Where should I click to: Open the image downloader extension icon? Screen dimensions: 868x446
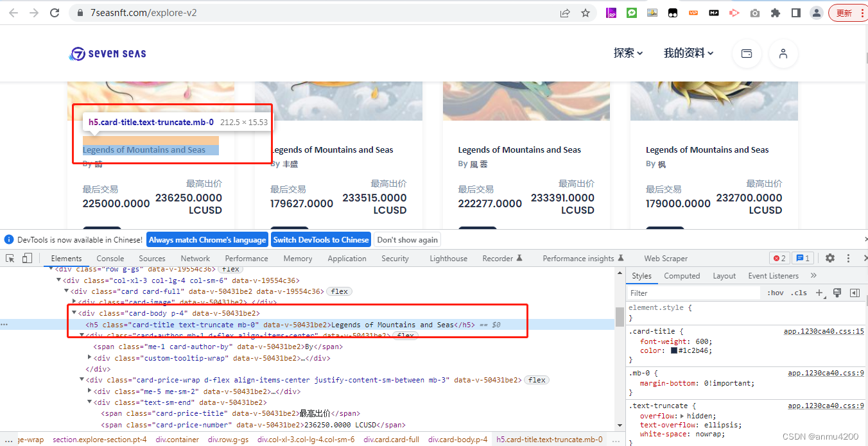[x=652, y=13]
